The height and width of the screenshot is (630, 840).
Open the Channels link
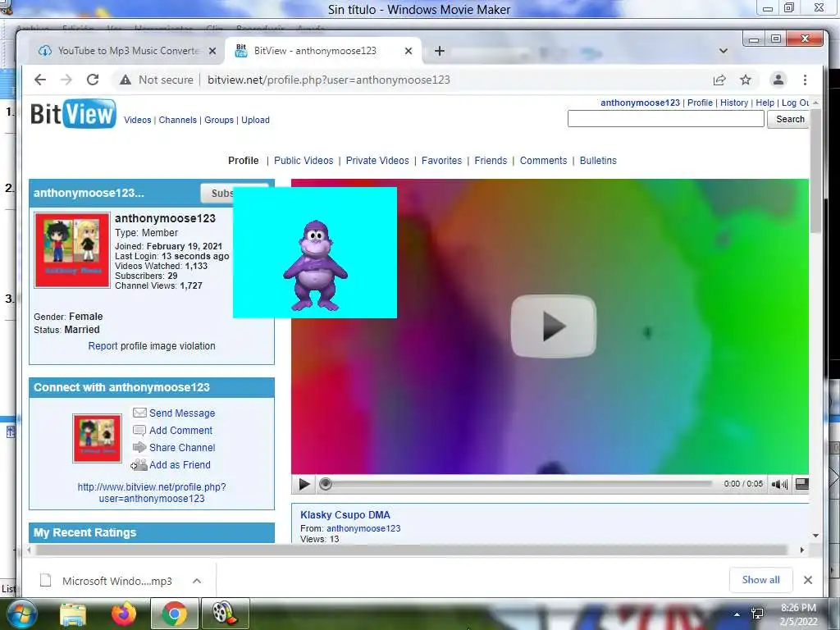tap(178, 120)
